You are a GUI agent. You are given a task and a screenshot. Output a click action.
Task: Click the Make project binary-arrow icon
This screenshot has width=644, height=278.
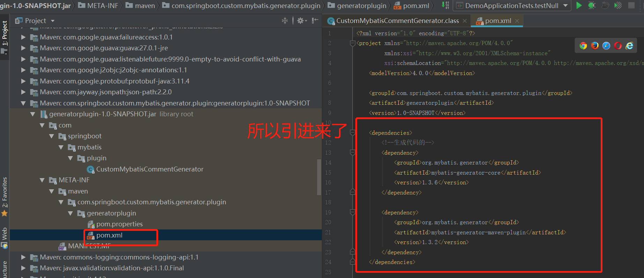click(445, 5)
